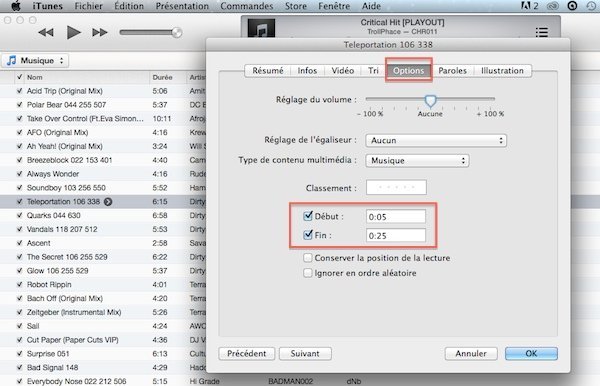Switch to the Résumé tab
Viewport: 600px width, 386px height.
click(268, 71)
